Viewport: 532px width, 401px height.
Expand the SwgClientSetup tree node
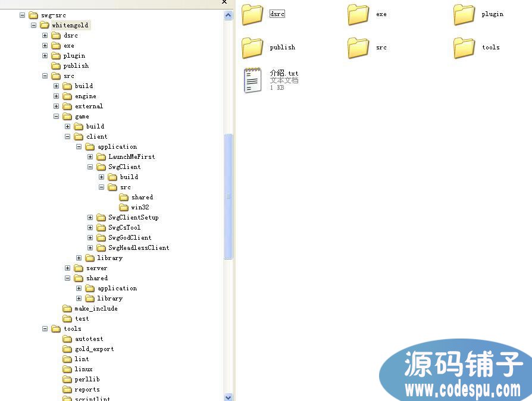(x=90, y=218)
